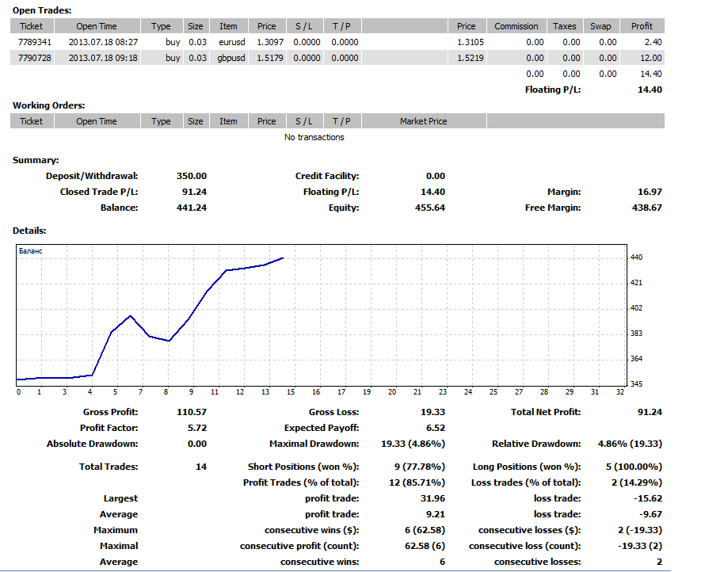The width and height of the screenshot is (728, 572).
Task: Click Credit Facility value 0.00
Action: point(436,176)
